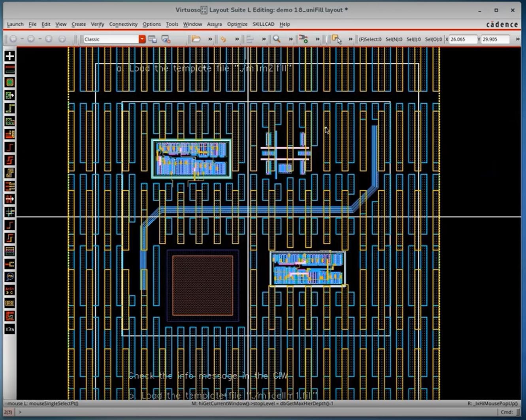The image size is (526, 420).
Task: Click the select-pointer icon with yellow box
Action: (336, 39)
